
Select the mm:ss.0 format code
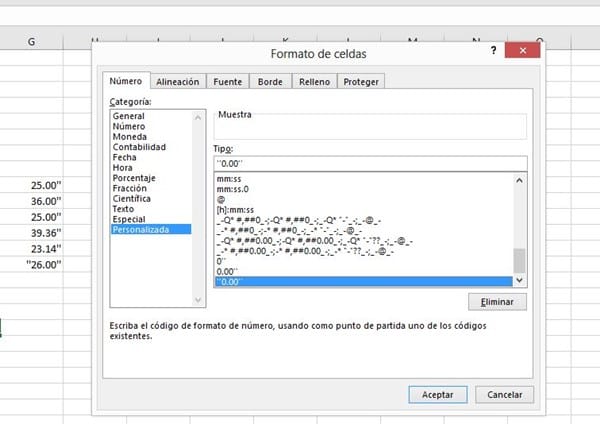[238, 190]
